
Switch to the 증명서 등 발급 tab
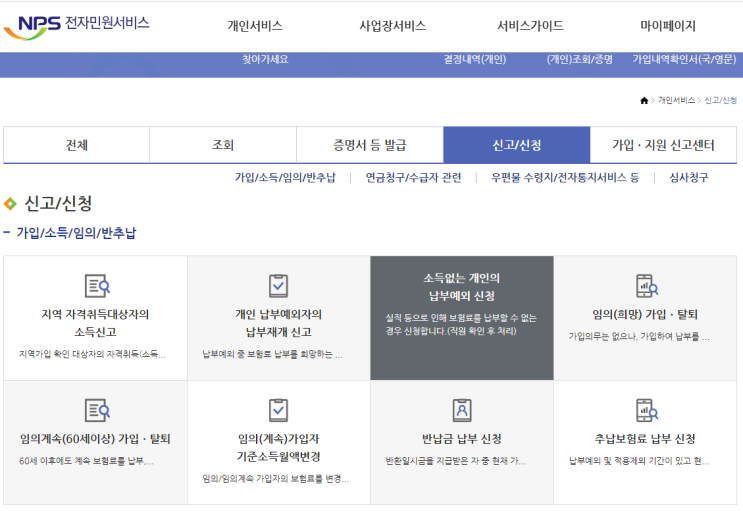click(370, 145)
